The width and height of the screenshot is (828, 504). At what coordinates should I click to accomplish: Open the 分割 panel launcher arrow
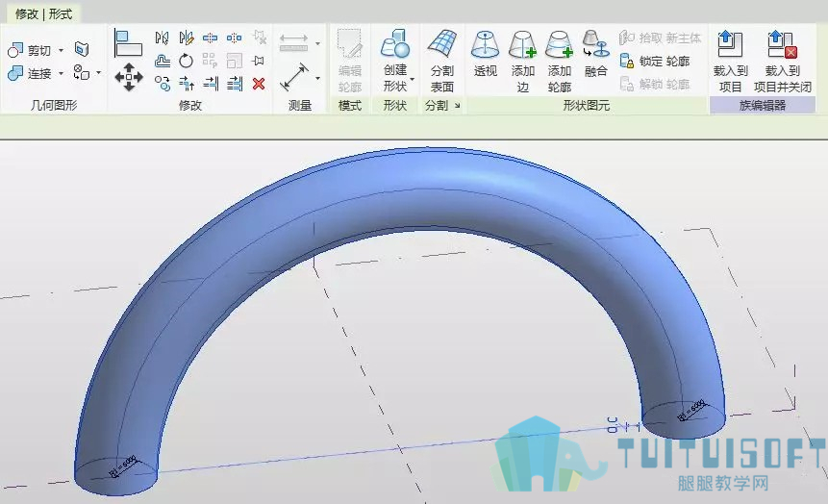coord(458,106)
